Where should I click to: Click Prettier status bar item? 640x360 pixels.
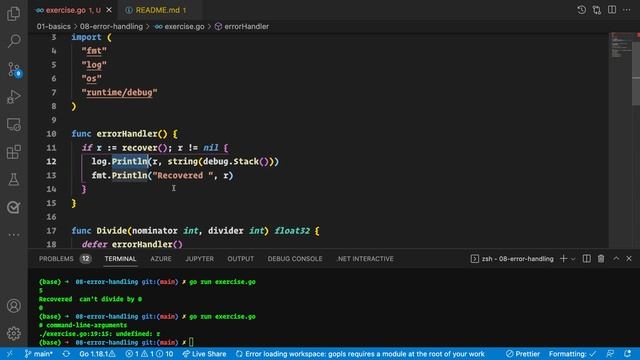(x=523, y=354)
